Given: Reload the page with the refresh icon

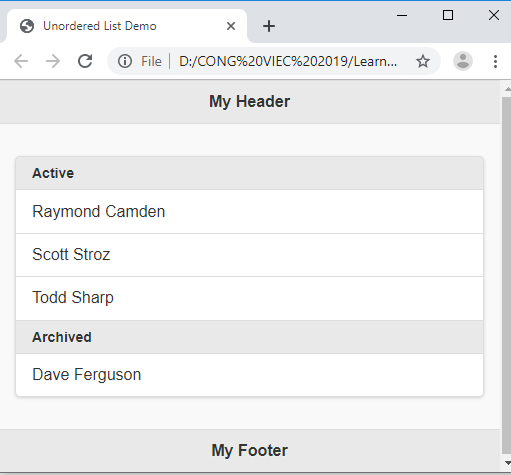Looking at the screenshot, I should click(x=85, y=61).
